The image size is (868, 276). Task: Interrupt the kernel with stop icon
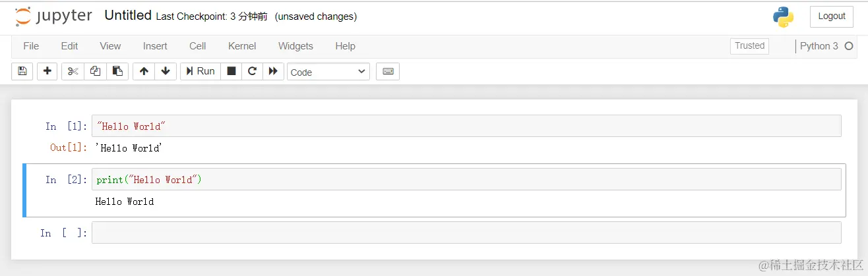click(x=232, y=71)
